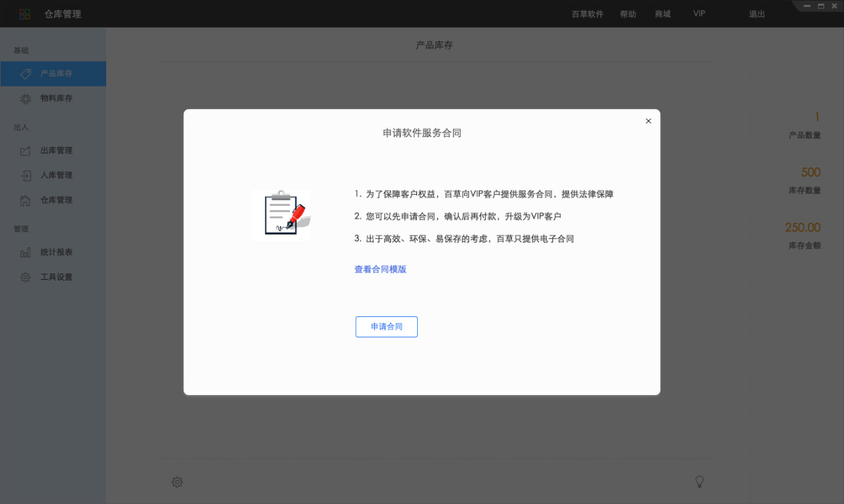Screen dimensions: 844x504
Task: Click the 申请合同 button
Action: point(386,327)
